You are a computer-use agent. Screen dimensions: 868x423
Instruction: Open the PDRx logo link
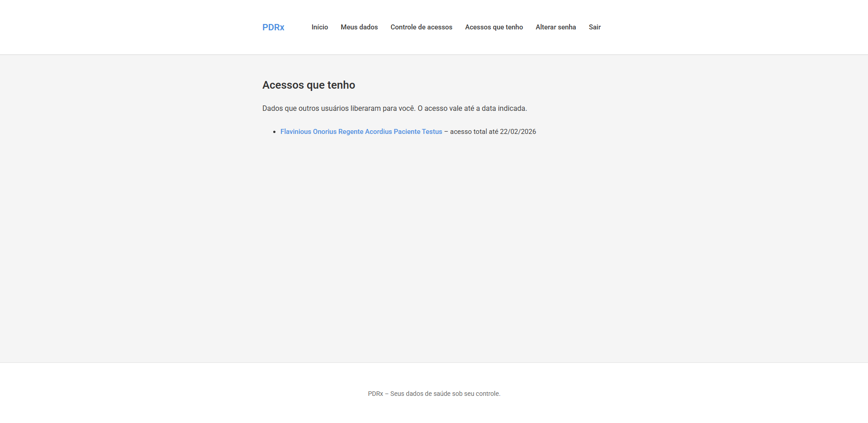pos(273,27)
